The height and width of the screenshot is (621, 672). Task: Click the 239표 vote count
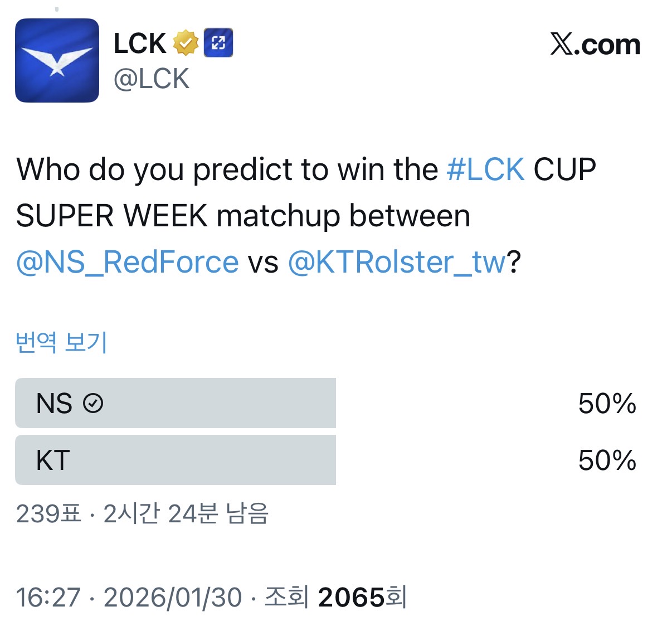click(48, 514)
